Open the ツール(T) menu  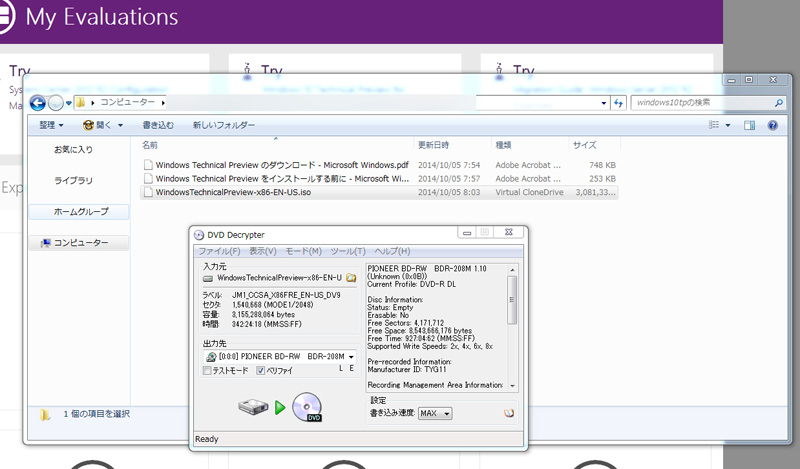click(348, 251)
